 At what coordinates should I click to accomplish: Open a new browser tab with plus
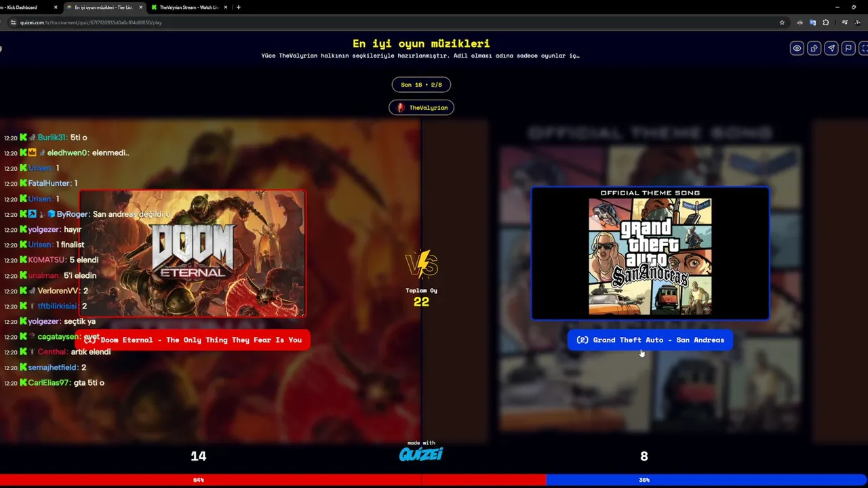point(238,7)
